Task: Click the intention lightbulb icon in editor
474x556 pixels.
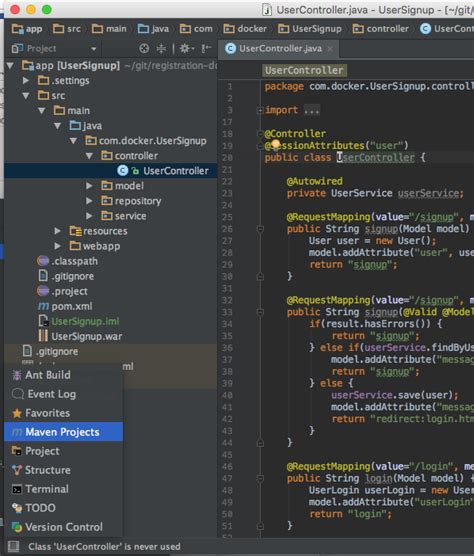Action: 275,144
